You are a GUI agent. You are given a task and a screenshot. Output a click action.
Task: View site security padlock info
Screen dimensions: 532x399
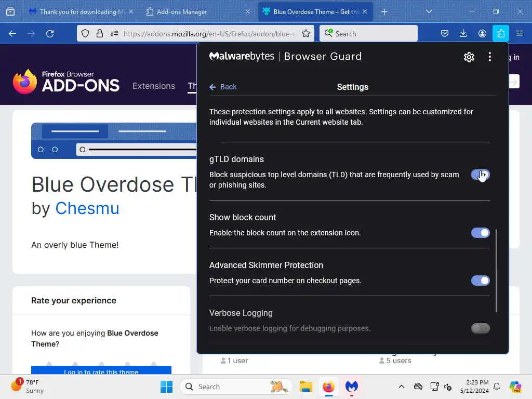[99, 33]
